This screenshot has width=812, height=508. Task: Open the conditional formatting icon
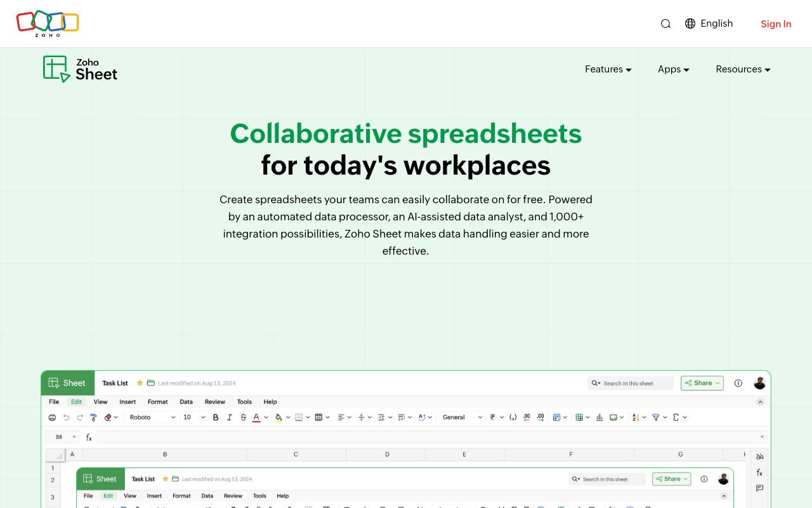coord(556,417)
